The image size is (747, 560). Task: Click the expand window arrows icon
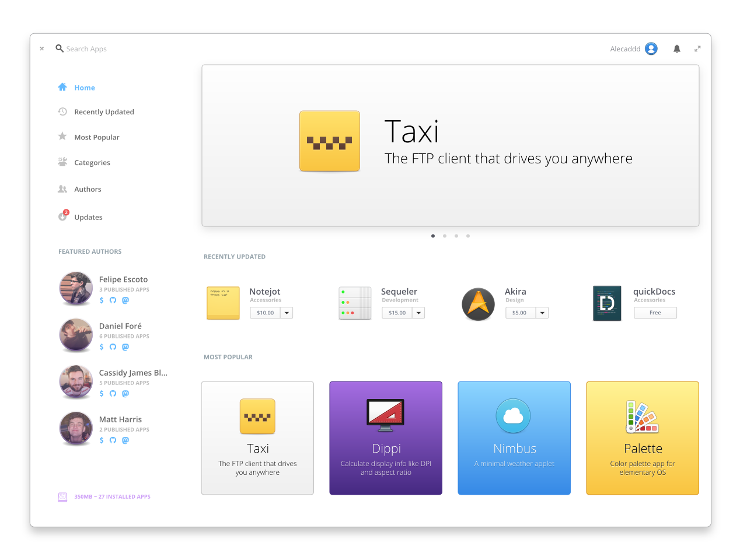tap(697, 49)
